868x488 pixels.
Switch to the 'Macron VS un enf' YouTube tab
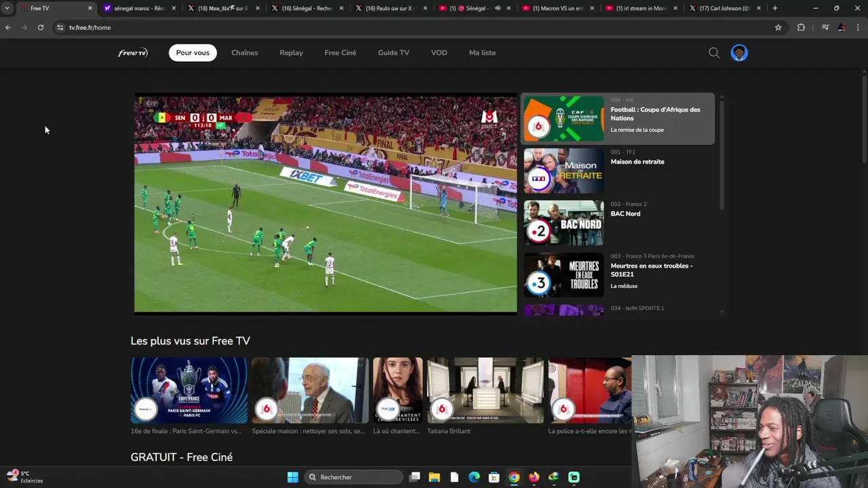coord(558,8)
